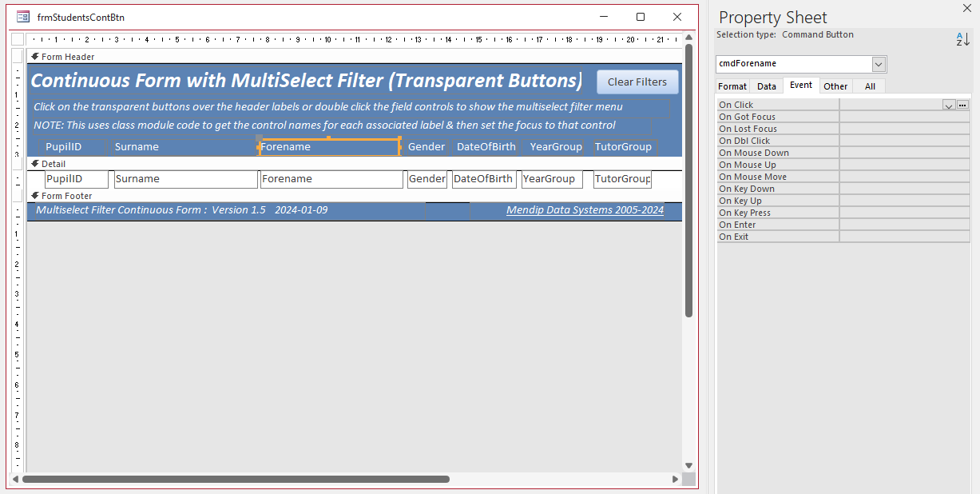Screen dimensions: 980x494
Task: Sort properties alphabetically with the A-Z icon
Action: click(x=963, y=39)
